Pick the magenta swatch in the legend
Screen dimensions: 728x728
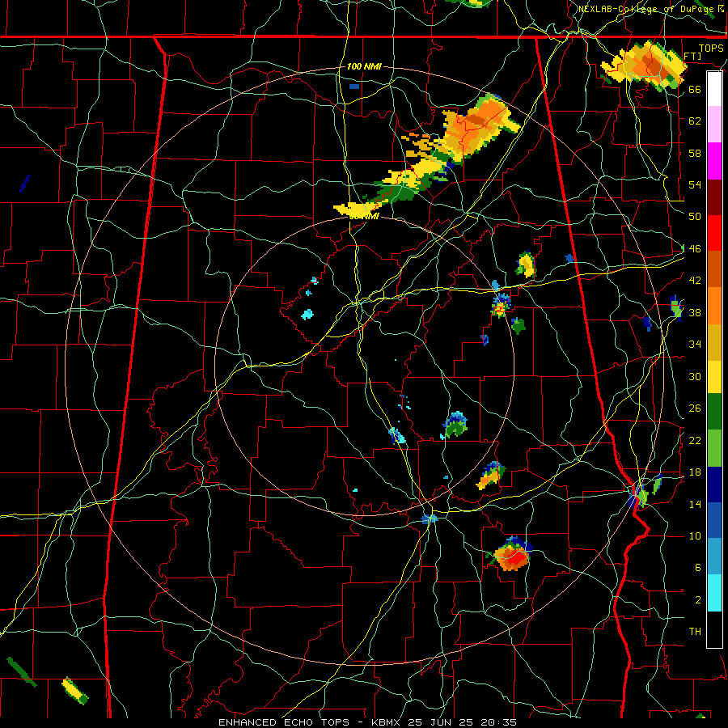pos(714,161)
